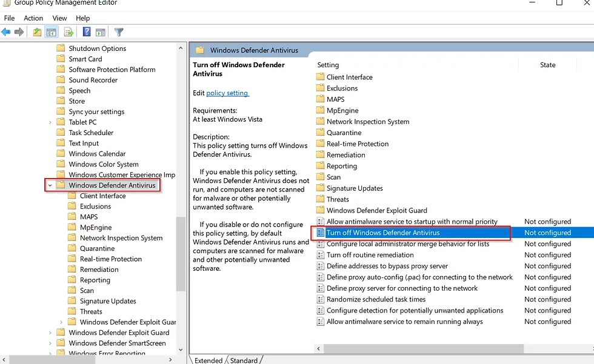The width and height of the screenshot is (594, 364).
Task: Click tree pane vertical scrollbar down arrow
Action: coord(181,349)
